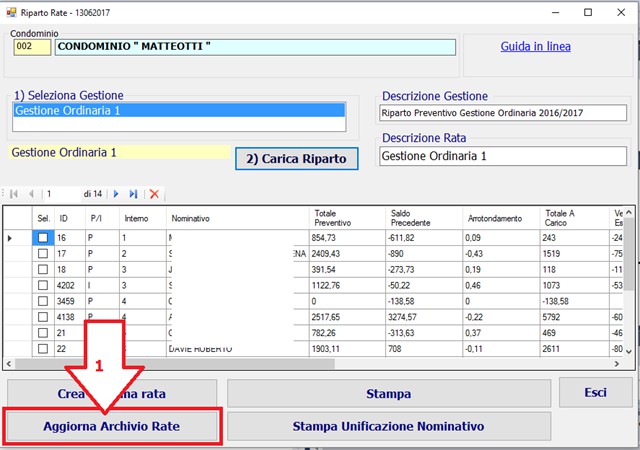The width and height of the screenshot is (640, 450).
Task: Delete record with red X icon
Action: 154,194
